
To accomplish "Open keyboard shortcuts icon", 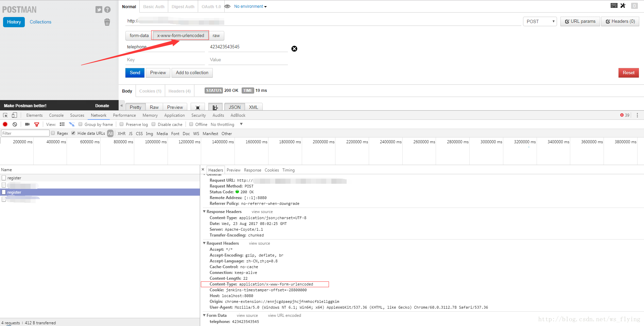I will (614, 5).
